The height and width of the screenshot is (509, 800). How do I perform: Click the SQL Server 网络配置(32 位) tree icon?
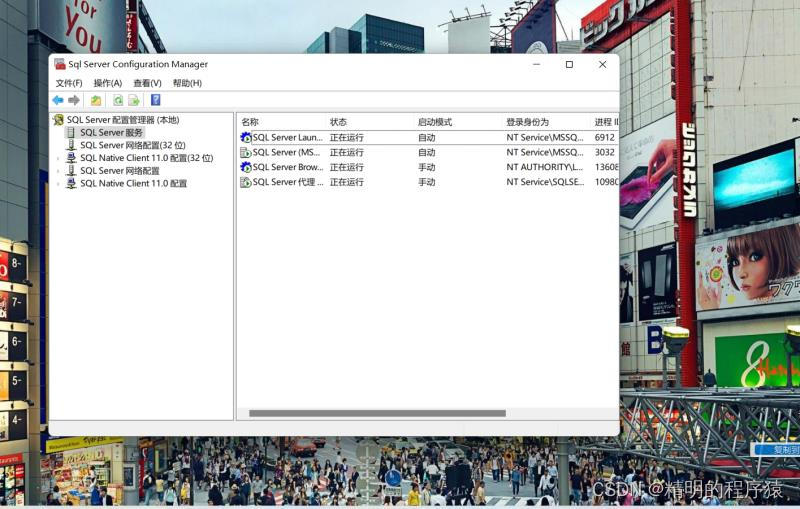71,145
